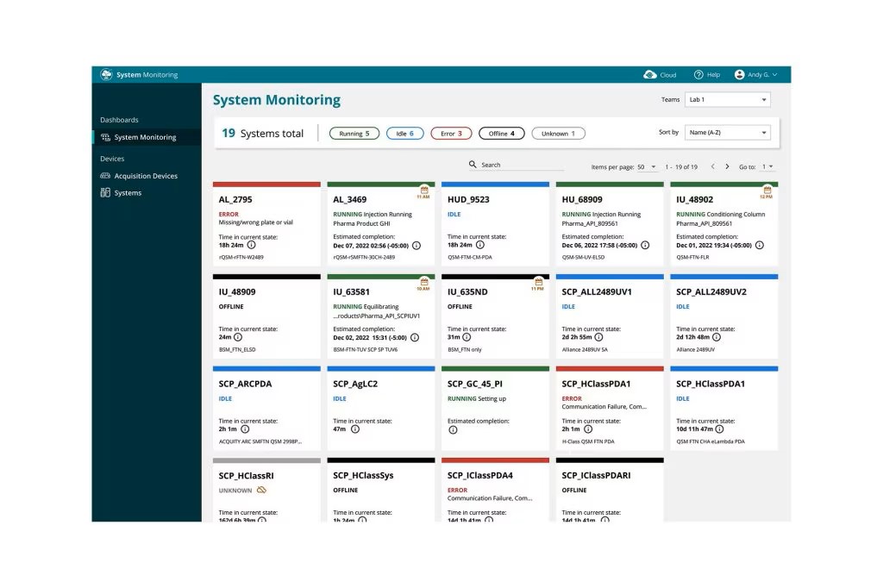Open the Cloud connection icon
The image size is (883, 588).
[x=650, y=74]
